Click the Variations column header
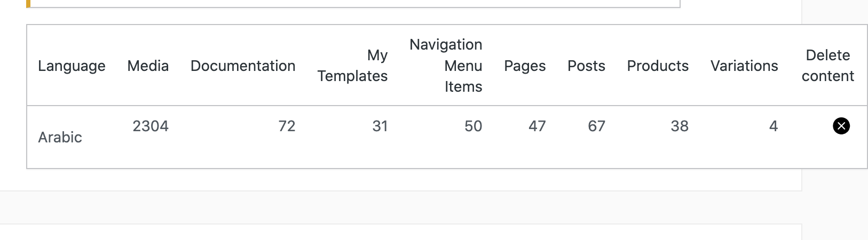The height and width of the screenshot is (240, 868). point(744,66)
